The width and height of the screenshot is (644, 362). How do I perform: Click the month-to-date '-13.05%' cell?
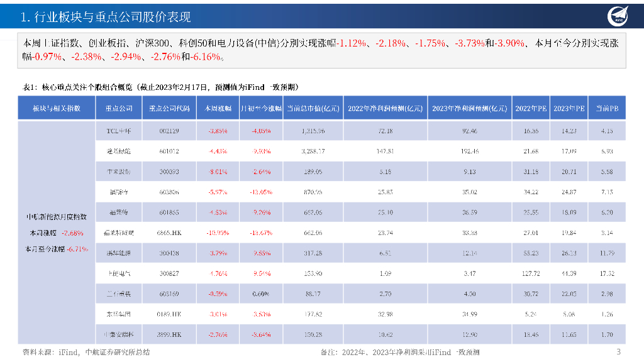point(261,192)
